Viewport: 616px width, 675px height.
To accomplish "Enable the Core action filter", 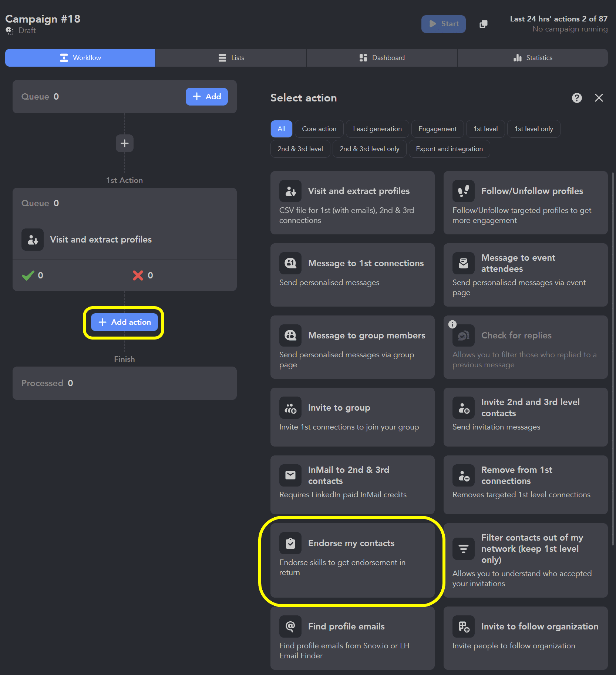I will click(319, 128).
